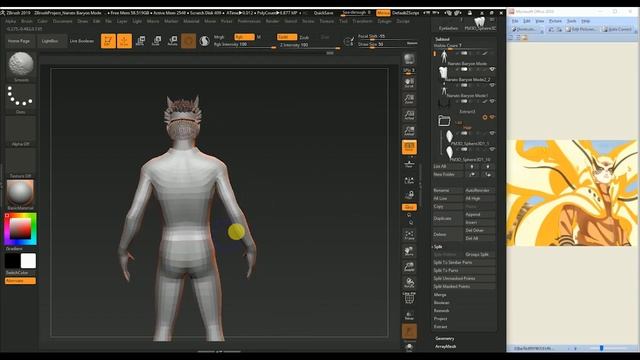Screen dimensions: 640x360
Task: Click the Split To Parts button
Action: (x=464, y=270)
